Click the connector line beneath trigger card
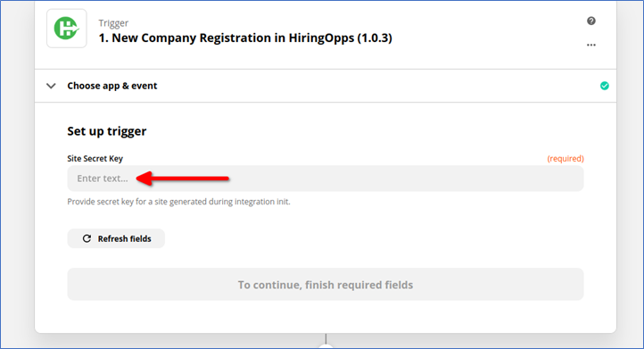The image size is (644, 349). click(x=326, y=338)
